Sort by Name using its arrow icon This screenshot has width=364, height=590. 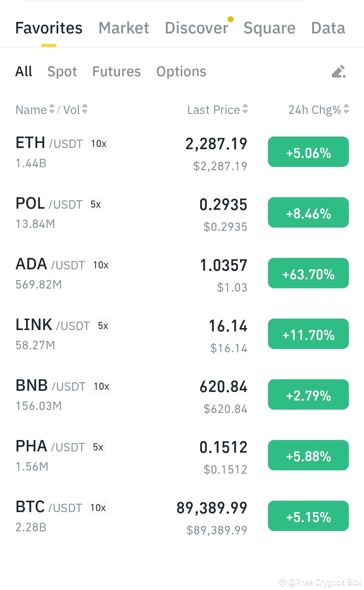[52, 109]
